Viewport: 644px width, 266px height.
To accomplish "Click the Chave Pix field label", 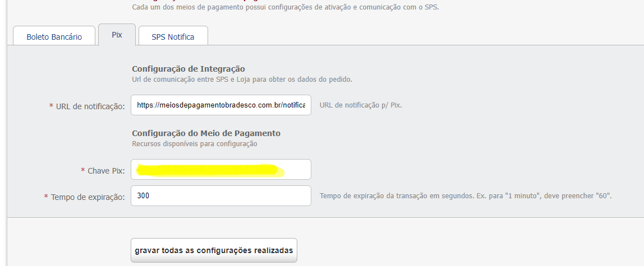I will pyautogui.click(x=106, y=170).
